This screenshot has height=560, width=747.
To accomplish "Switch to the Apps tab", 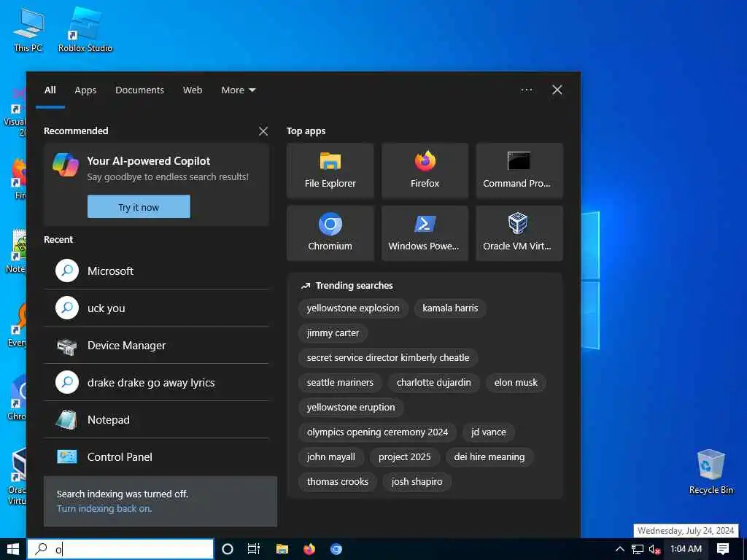I will point(85,90).
